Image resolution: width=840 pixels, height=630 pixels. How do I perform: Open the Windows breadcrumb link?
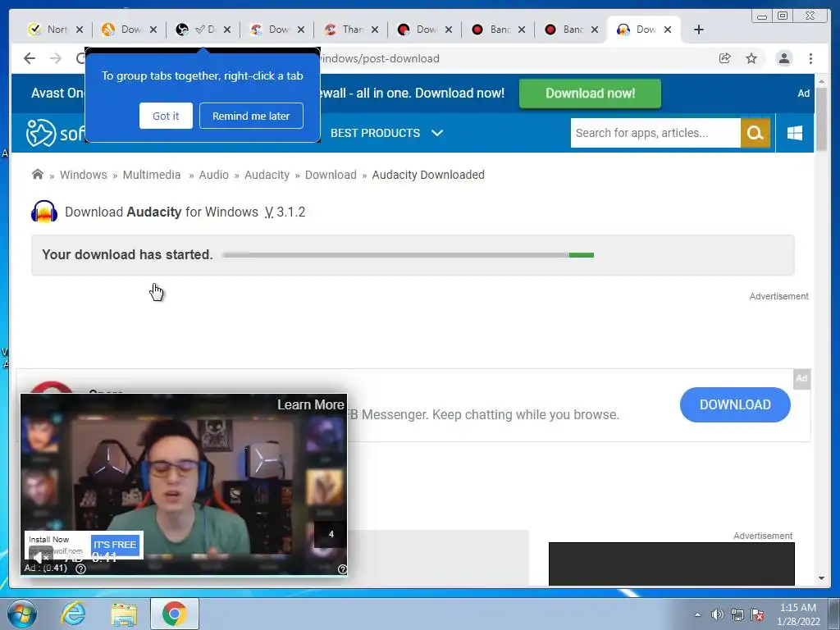(83, 175)
